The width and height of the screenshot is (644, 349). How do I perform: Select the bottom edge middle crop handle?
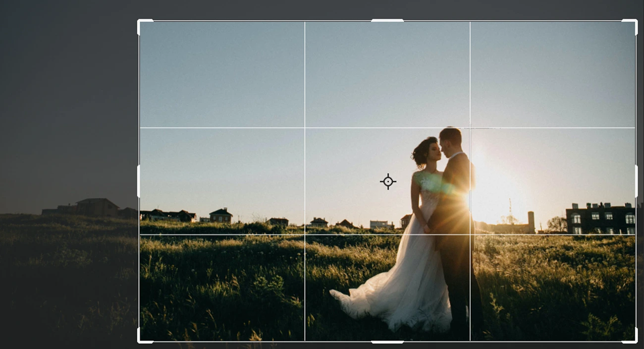[387, 342]
